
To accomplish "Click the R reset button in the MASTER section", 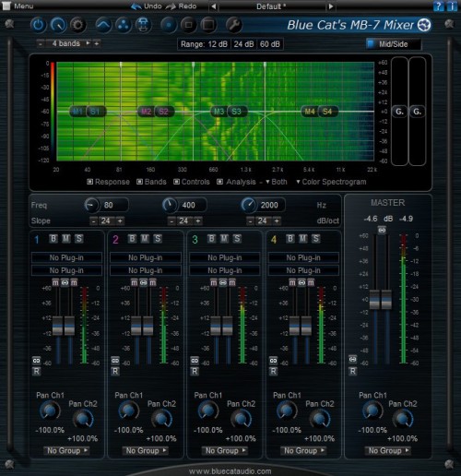I will (353, 372).
